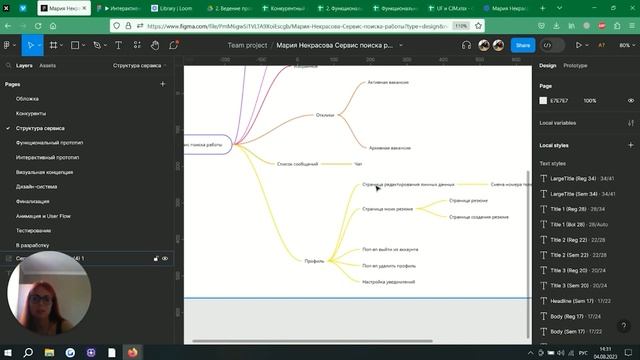Open Pen tools dropdown arrow
Screen dimensions: 640x360
pyautogui.click(x=105, y=45)
